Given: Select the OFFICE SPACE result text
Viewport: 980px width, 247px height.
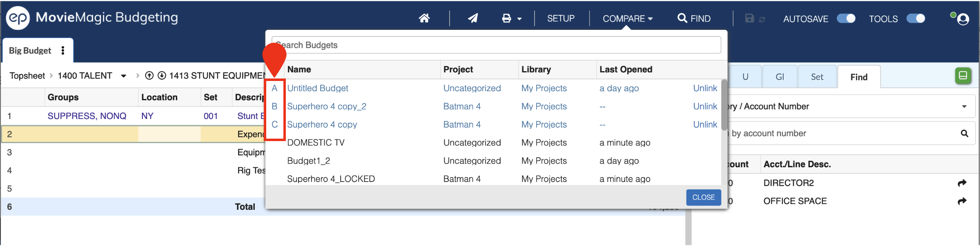Looking at the screenshot, I should (795, 201).
